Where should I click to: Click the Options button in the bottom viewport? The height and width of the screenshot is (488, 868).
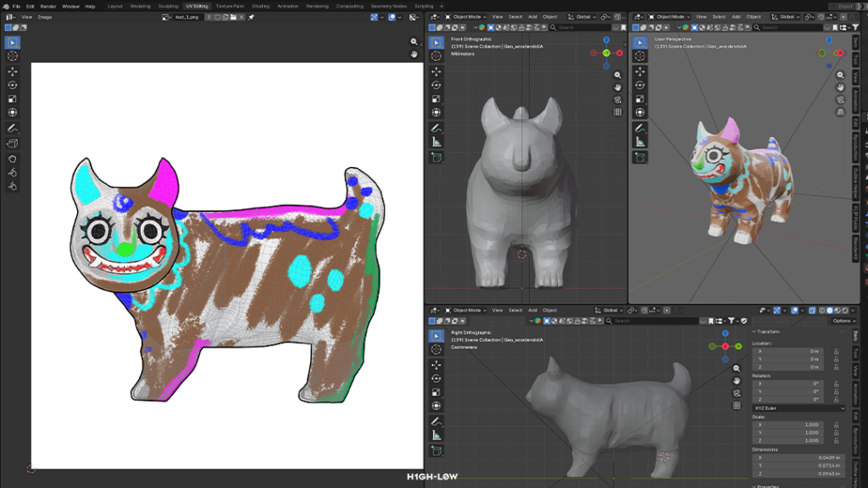pos(842,321)
